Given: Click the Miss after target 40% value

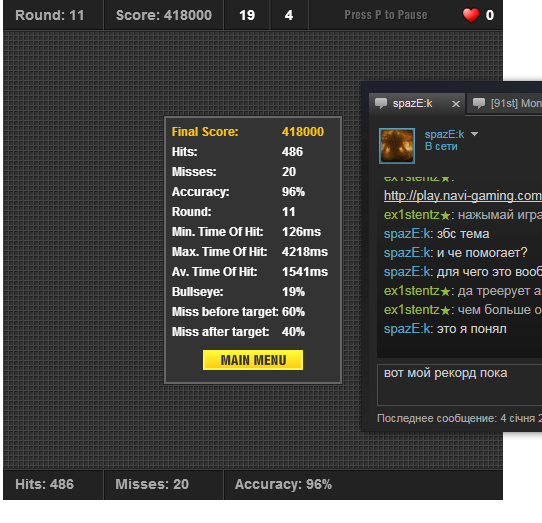Looking at the screenshot, I should point(293,332).
